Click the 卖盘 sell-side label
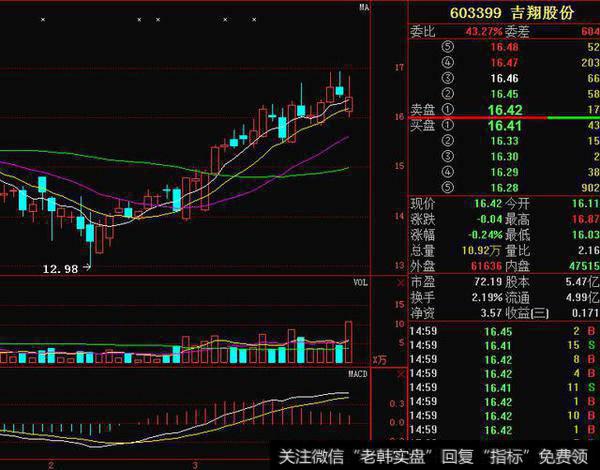This screenshot has height=470, width=600. point(423,110)
